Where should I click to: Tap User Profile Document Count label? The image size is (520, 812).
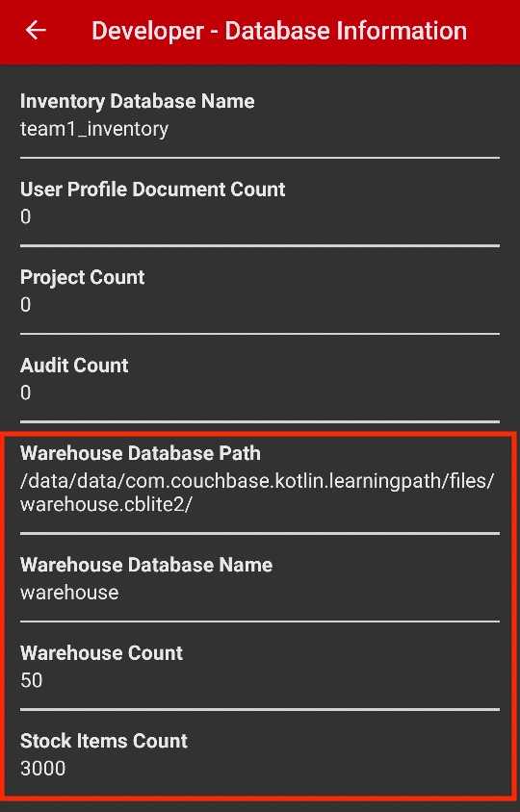point(153,190)
